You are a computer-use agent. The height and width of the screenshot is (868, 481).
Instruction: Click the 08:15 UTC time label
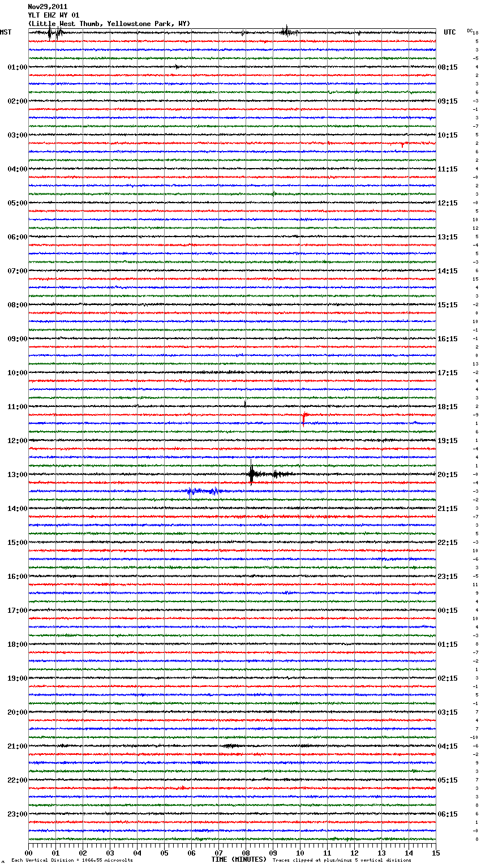click(x=448, y=67)
